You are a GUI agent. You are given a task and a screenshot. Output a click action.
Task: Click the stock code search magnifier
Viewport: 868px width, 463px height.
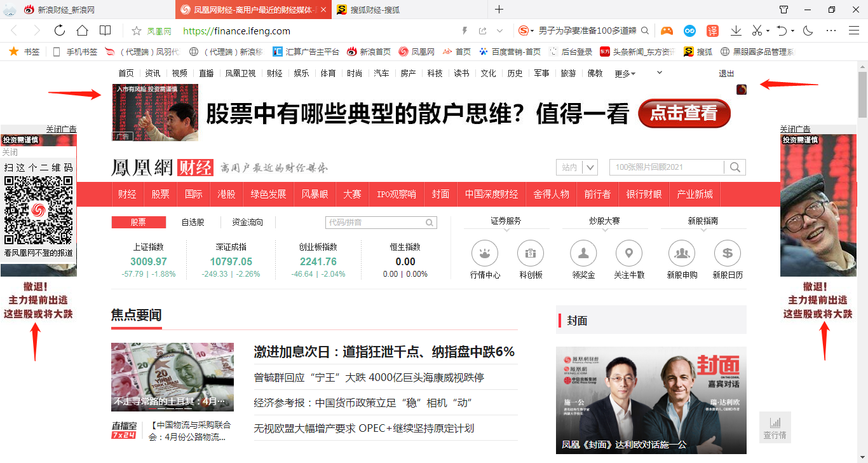pyautogui.click(x=430, y=223)
